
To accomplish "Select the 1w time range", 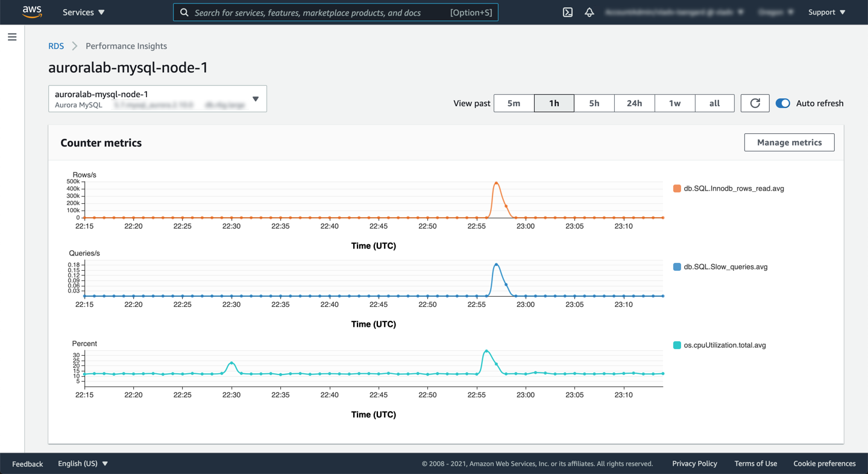I will pyautogui.click(x=675, y=103).
